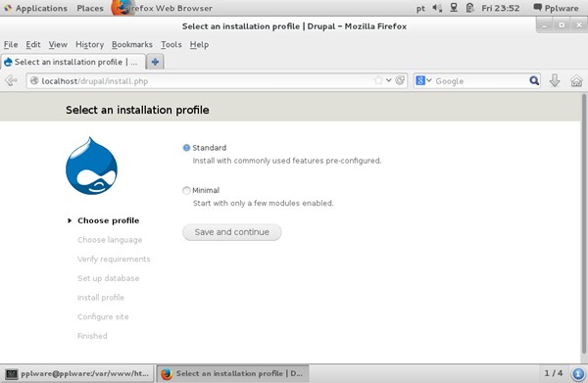588x383 pixels.
Task: Open the Places menu in top panel
Action: (x=90, y=8)
